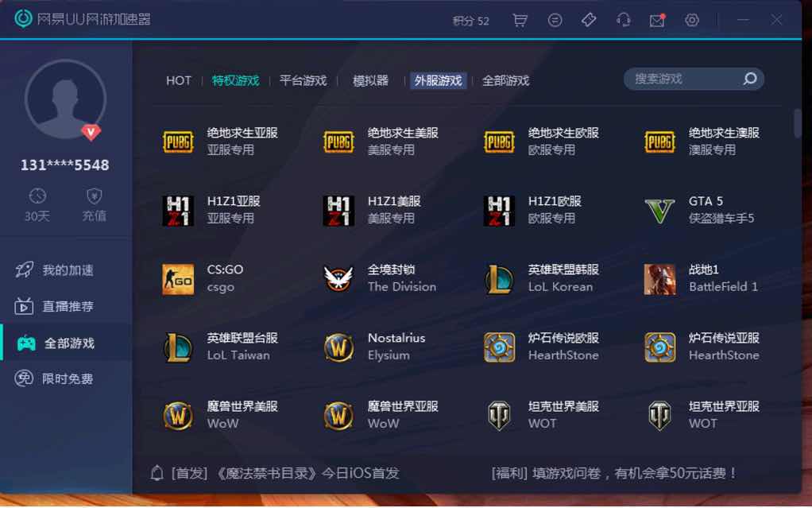Switch to the HOT tab
The image size is (812, 508).
coord(179,81)
